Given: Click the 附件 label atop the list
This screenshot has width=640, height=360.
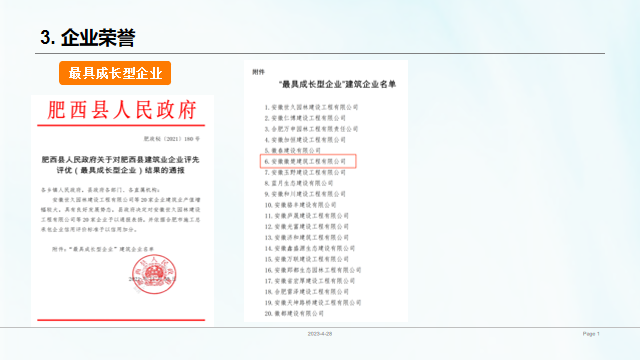Looking at the screenshot, I should click(258, 72).
